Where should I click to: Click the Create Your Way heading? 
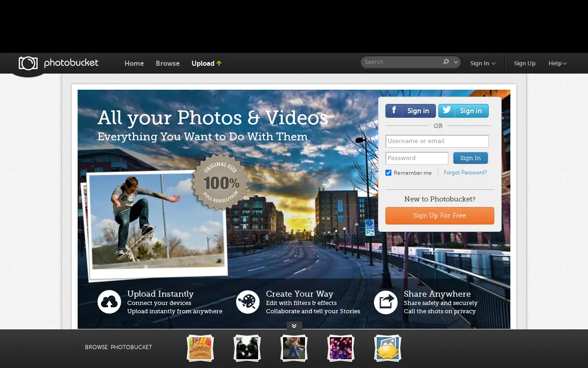pyautogui.click(x=300, y=294)
